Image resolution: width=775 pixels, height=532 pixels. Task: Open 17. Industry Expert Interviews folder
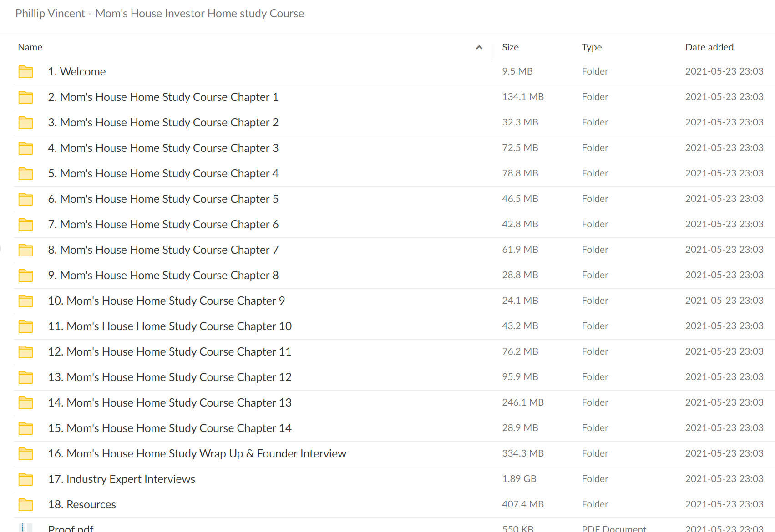pos(122,479)
